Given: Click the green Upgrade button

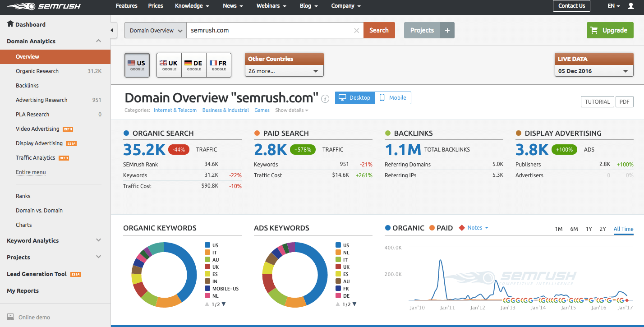Looking at the screenshot, I should point(610,30).
